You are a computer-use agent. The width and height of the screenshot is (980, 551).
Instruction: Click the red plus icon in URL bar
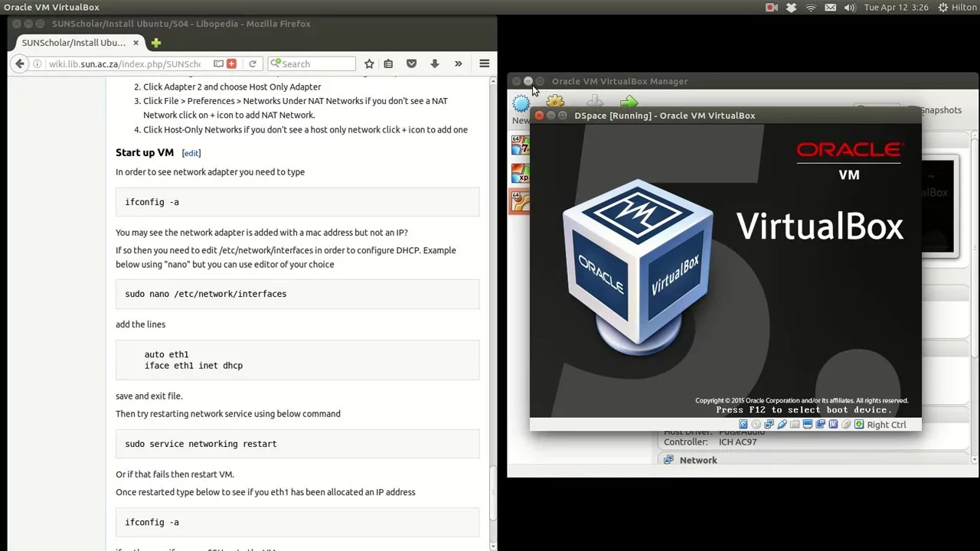click(x=231, y=64)
